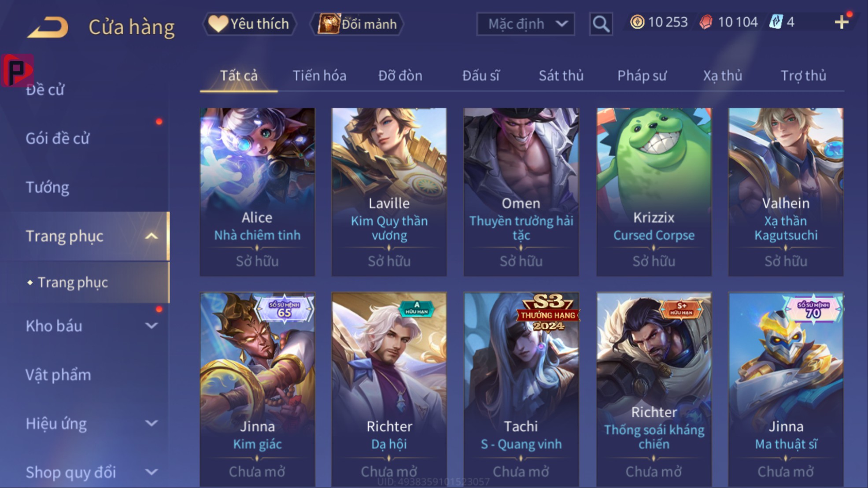Image resolution: width=868 pixels, height=488 pixels.
Task: Open the search magnifier icon
Action: click(x=601, y=24)
